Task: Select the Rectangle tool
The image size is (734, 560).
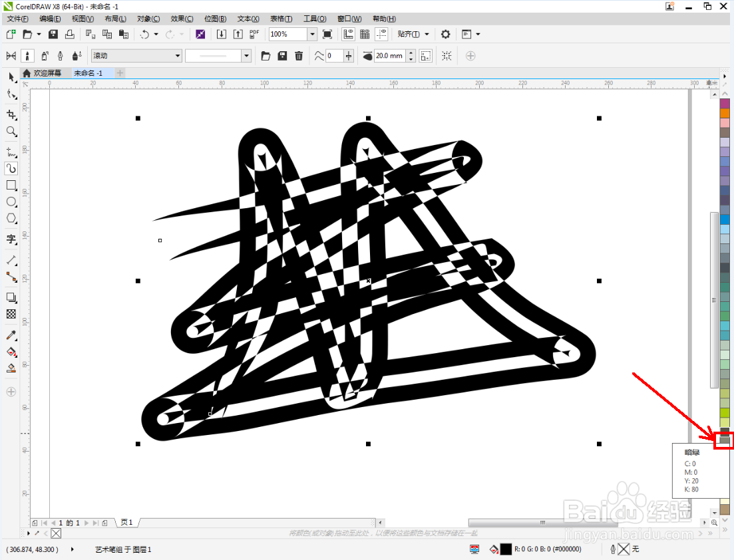Action: coord(11,186)
